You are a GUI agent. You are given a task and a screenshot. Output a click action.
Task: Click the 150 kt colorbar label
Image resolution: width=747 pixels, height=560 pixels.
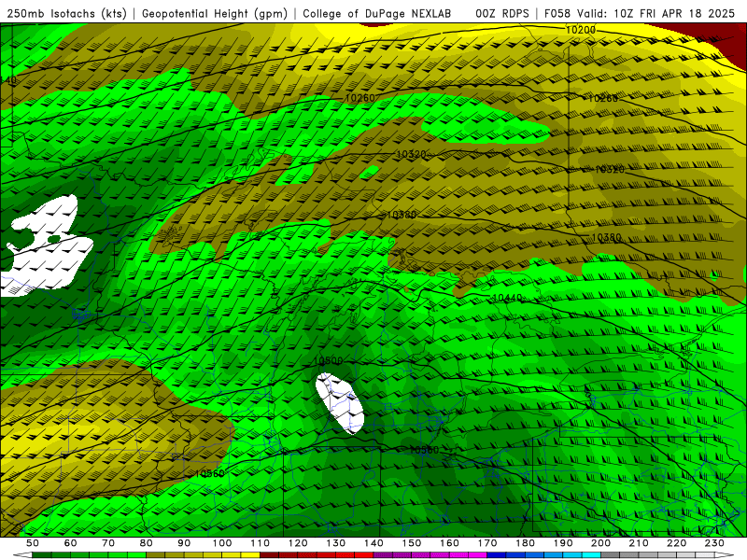tap(412, 543)
